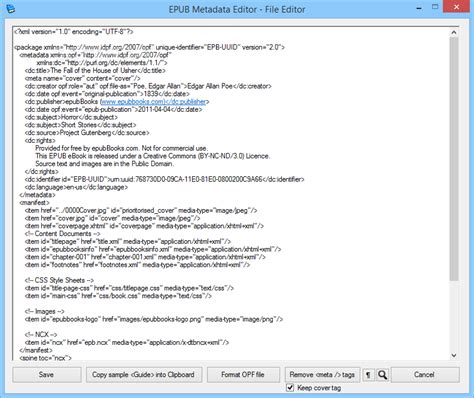474x398 pixels.
Task: Click the epub-publication 2011-04-04 date line
Action: click(113, 109)
